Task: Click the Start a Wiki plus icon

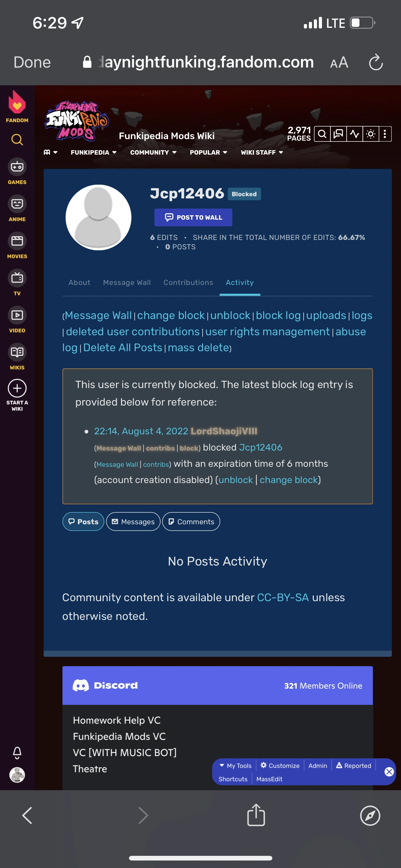Action: click(x=17, y=388)
